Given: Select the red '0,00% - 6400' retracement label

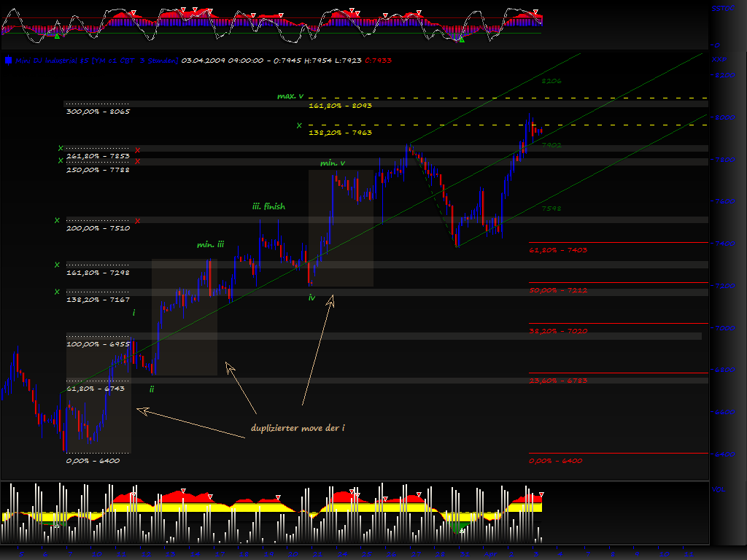Looking at the screenshot, I should coord(555,461).
